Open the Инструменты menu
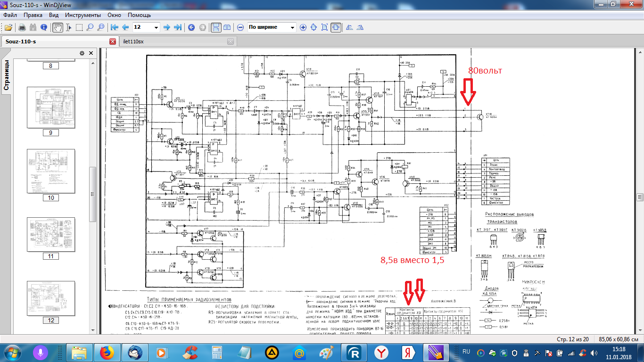Screen dimensions: 644x362 click(x=83, y=15)
